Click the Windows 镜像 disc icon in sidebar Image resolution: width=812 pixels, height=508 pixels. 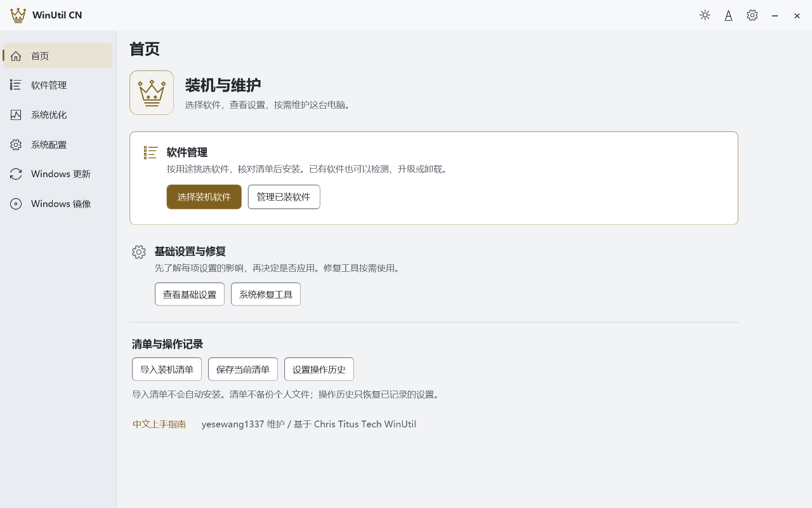coord(16,204)
